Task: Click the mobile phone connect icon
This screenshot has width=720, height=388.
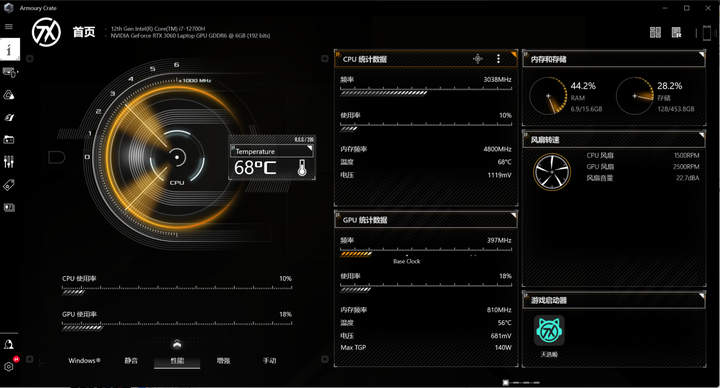Action: coord(707,33)
